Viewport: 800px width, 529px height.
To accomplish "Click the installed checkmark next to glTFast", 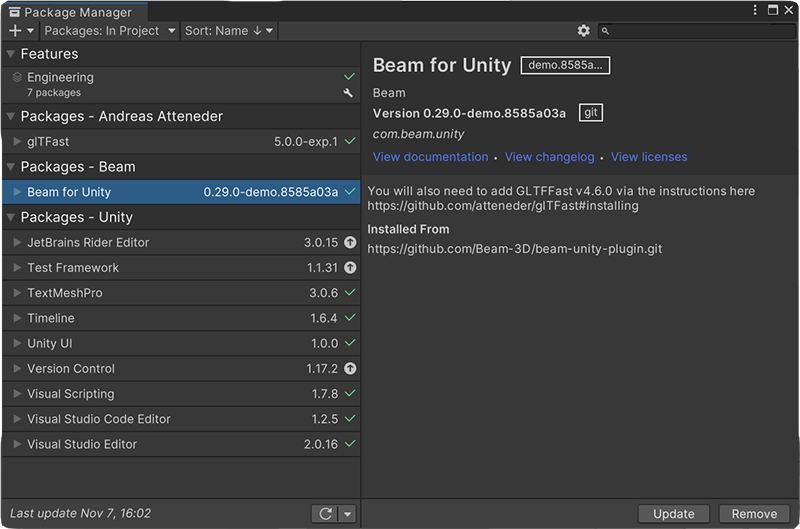I will (350, 142).
